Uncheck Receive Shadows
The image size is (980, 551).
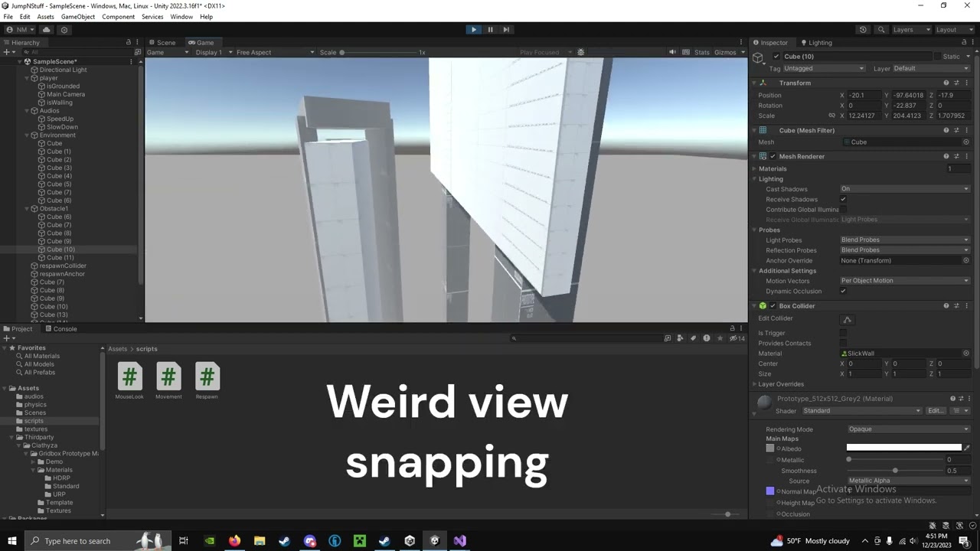pyautogui.click(x=844, y=200)
